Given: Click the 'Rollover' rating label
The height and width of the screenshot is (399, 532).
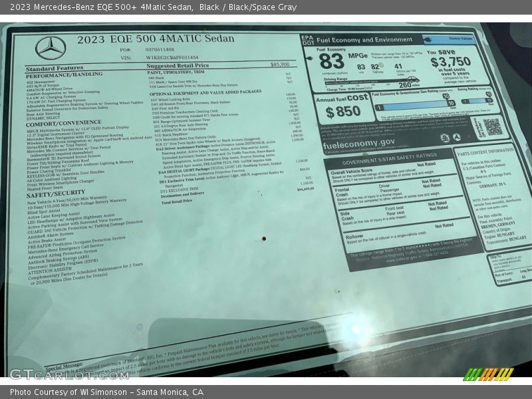Looking at the screenshot, I should 354,237.
